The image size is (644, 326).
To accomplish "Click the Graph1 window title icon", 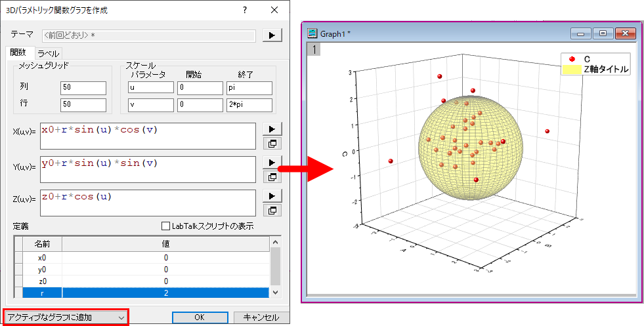I will pyautogui.click(x=313, y=33).
